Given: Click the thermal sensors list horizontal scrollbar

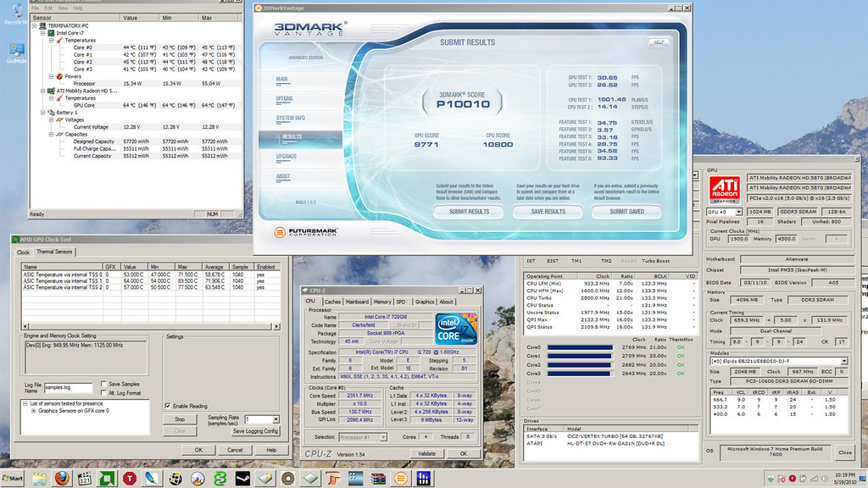Looking at the screenshot, I should tap(152, 326).
